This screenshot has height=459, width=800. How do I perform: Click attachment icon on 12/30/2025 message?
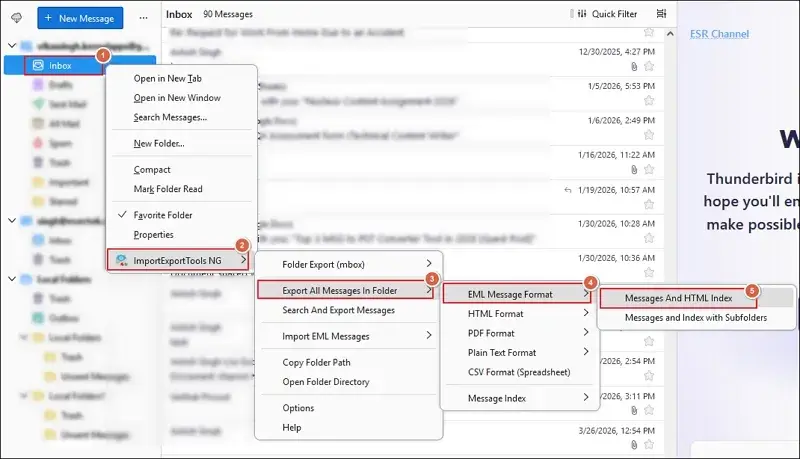tap(634, 66)
